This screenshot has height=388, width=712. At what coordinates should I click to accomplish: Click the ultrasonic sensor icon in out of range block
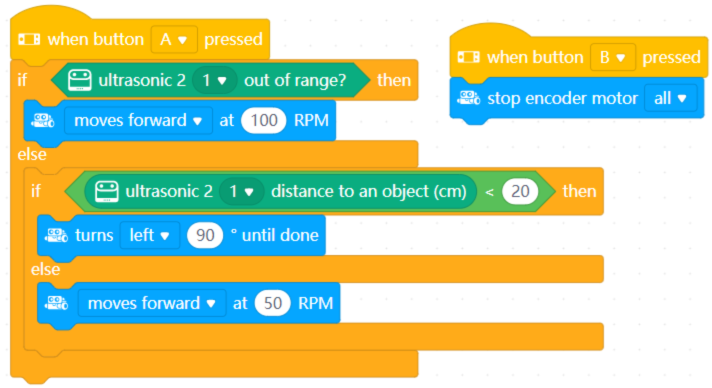click(79, 80)
